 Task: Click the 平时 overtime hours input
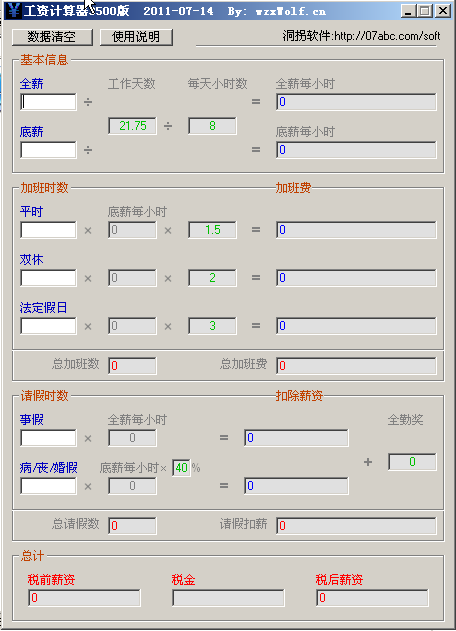48,230
